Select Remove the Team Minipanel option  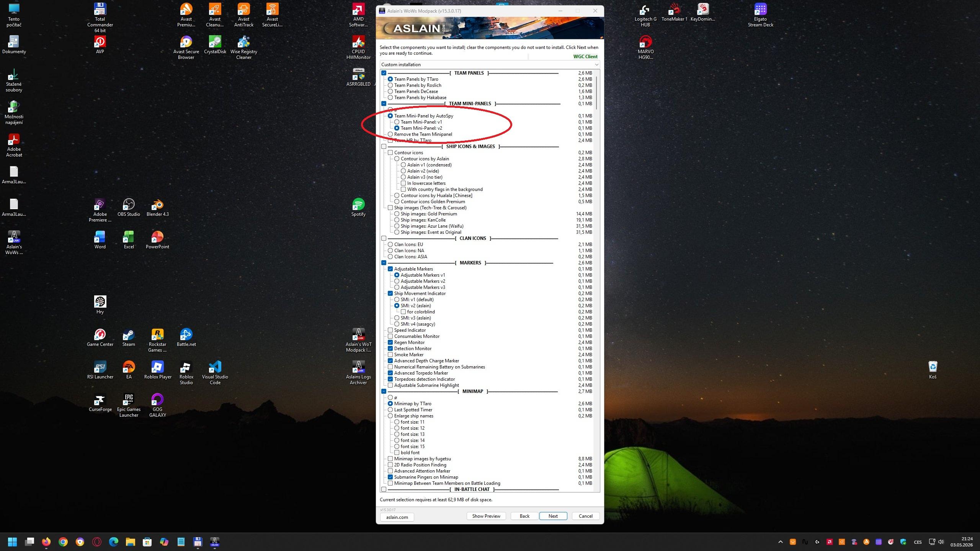(x=390, y=134)
